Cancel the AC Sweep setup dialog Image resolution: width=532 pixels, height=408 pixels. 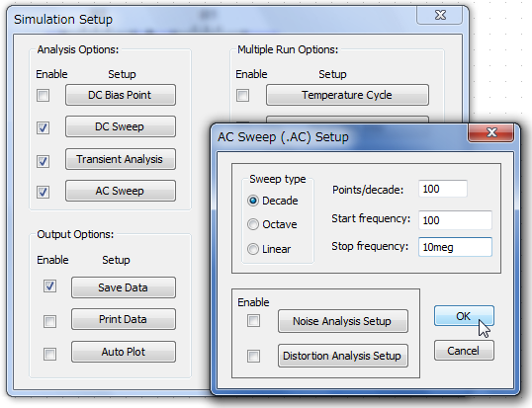click(464, 351)
